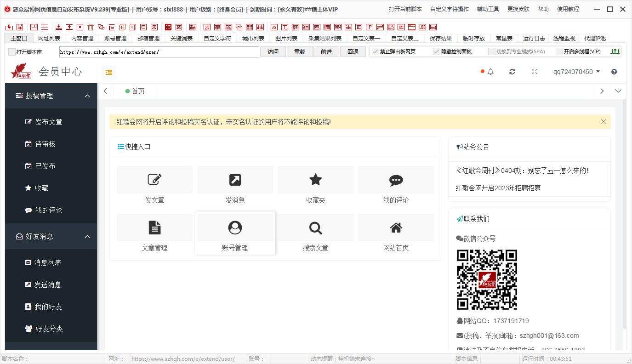Switch to the 关键词表 tab
The height and width of the screenshot is (364, 632).
tap(182, 39)
